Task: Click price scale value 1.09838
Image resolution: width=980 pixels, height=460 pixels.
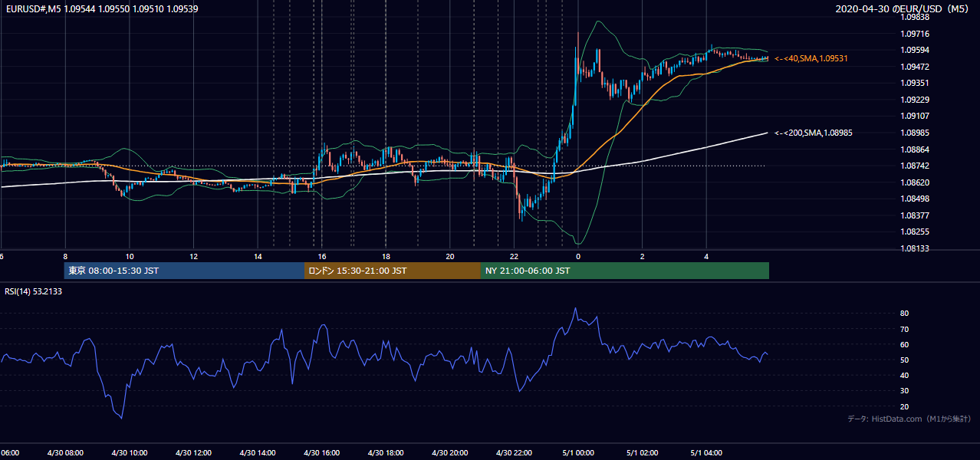Action: click(914, 17)
